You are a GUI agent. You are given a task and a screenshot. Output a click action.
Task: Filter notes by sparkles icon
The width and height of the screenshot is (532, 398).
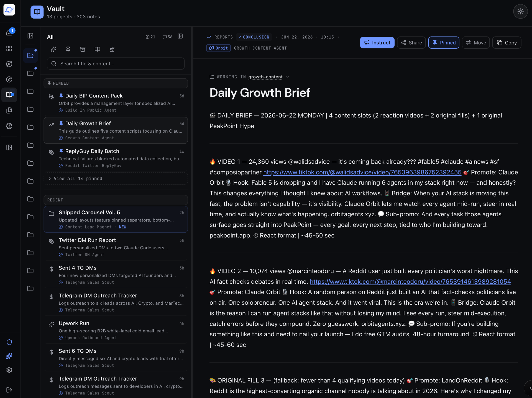click(53, 49)
